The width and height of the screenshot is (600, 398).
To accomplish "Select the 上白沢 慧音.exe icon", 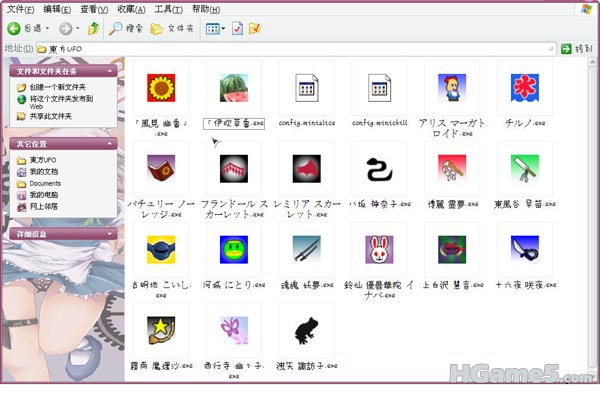I will [452, 250].
